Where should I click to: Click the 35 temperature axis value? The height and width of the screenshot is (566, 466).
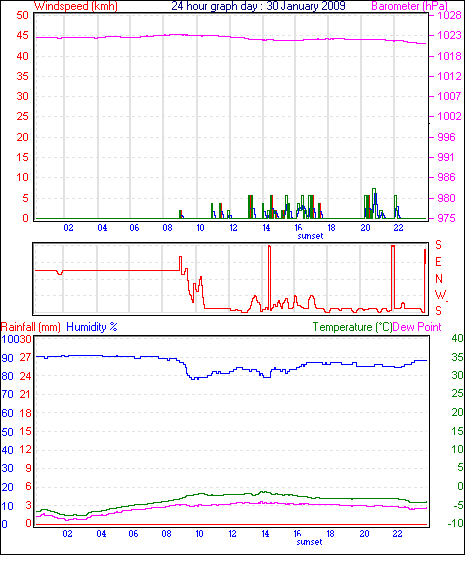click(x=457, y=357)
